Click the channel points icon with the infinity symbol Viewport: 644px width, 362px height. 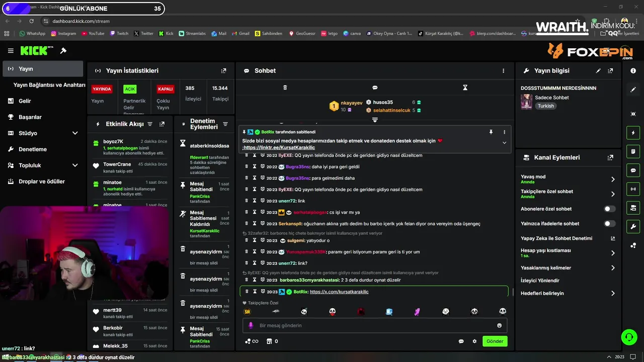(x=252, y=341)
